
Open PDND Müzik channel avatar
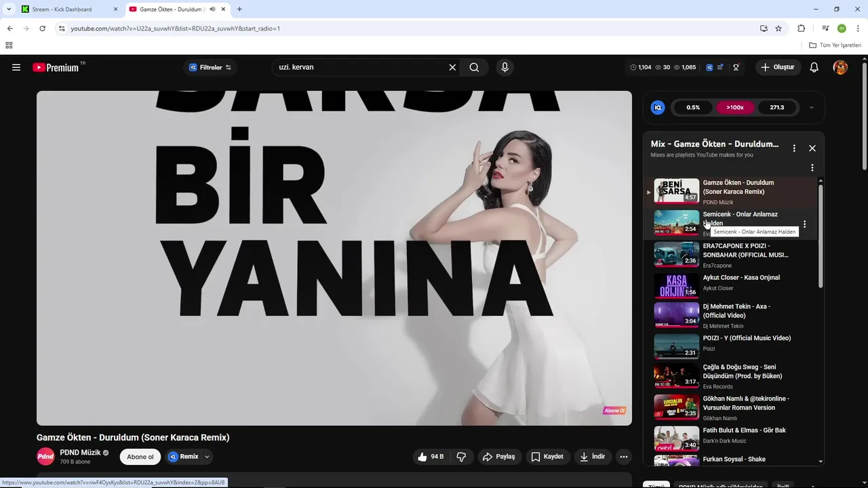tap(45, 456)
